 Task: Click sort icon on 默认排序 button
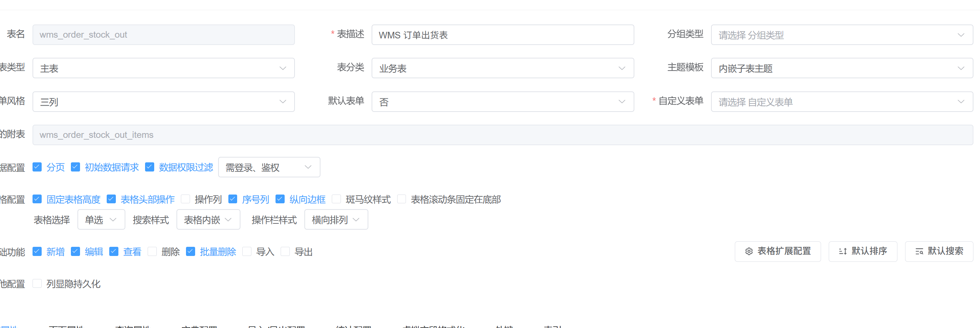click(843, 252)
